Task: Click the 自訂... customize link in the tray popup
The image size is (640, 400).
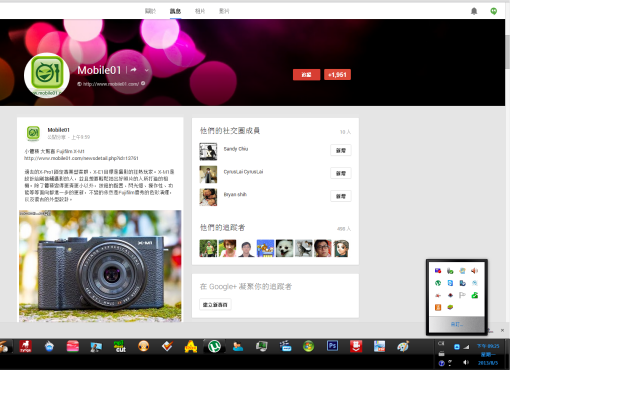Action: point(456,324)
